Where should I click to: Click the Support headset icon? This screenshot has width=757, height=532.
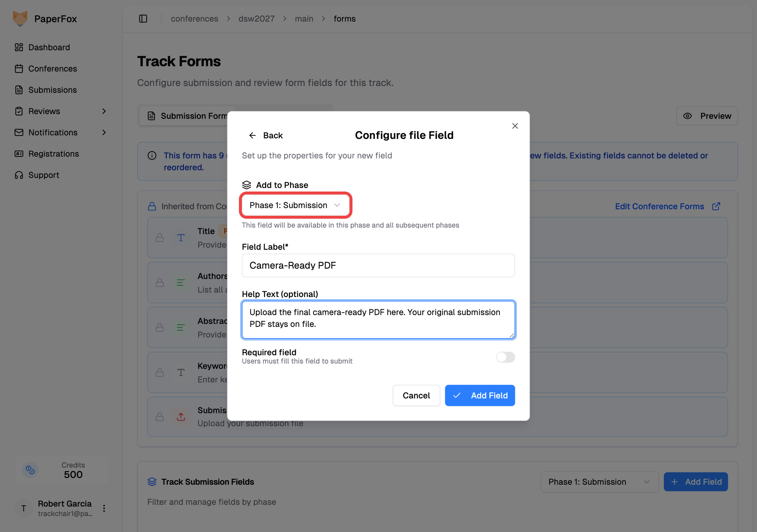coord(19,175)
